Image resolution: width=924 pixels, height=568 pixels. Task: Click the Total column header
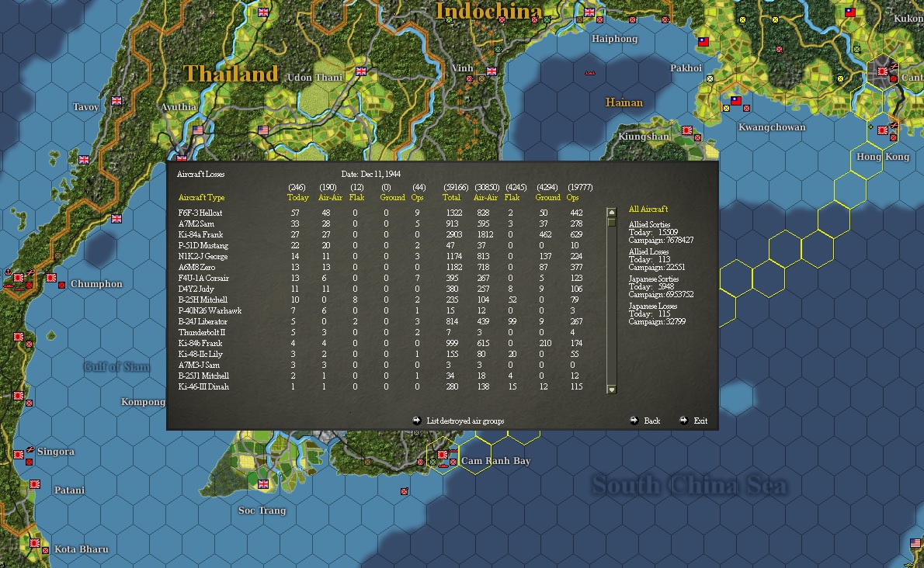point(451,198)
